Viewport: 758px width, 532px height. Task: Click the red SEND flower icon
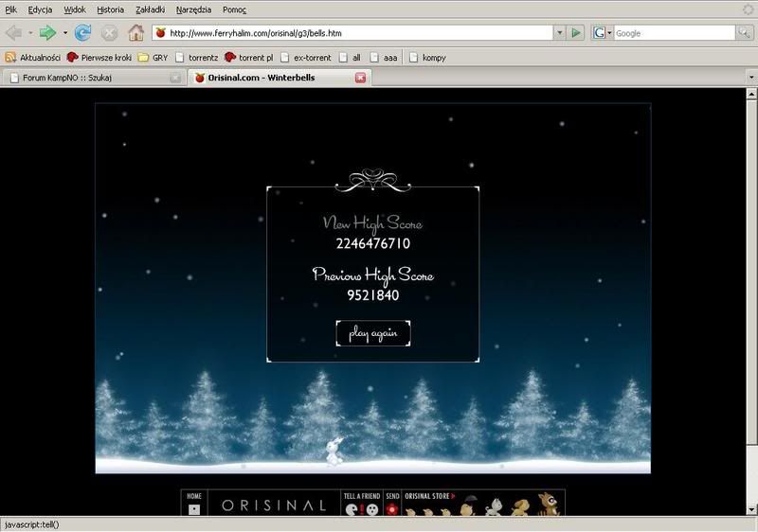coord(392,509)
